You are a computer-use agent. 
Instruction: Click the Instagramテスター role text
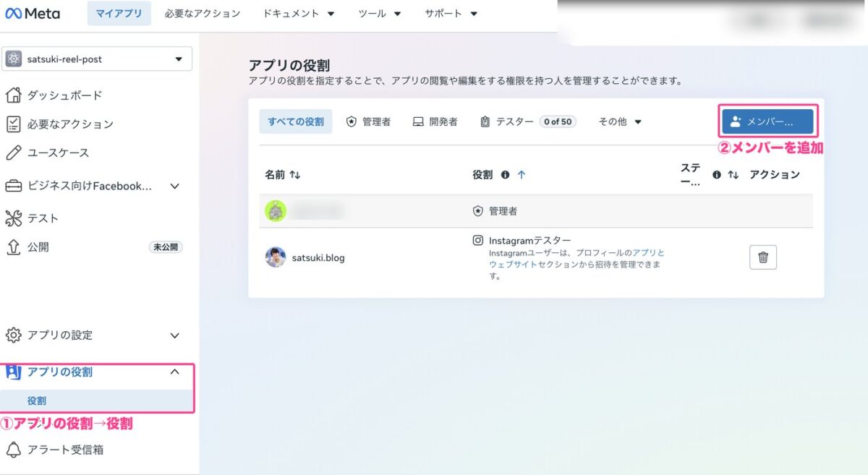point(529,240)
